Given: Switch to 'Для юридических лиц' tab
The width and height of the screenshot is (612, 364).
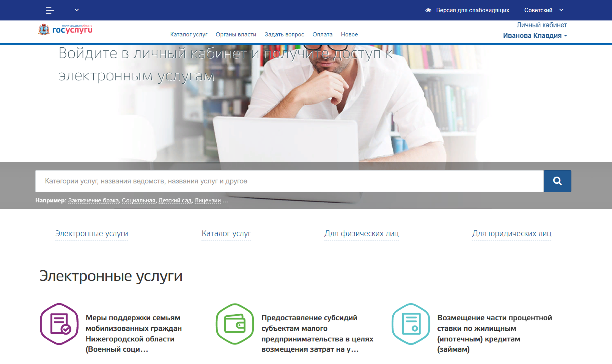Looking at the screenshot, I should [512, 233].
